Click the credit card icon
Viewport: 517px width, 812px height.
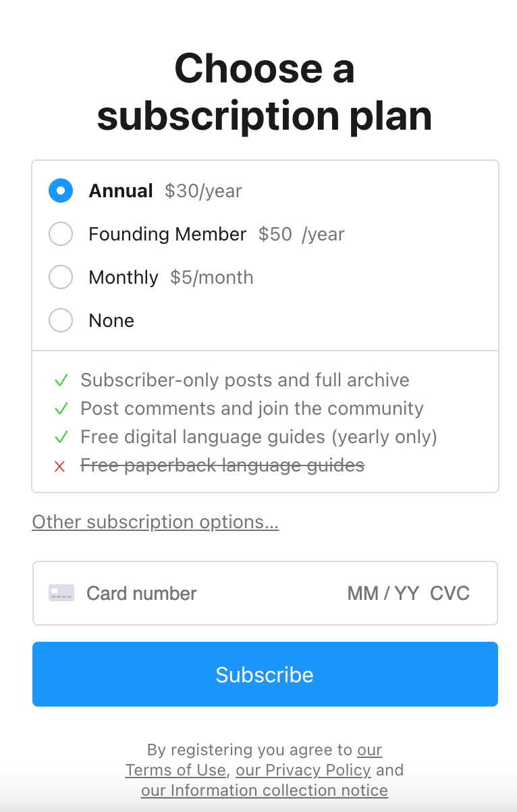coord(61,593)
